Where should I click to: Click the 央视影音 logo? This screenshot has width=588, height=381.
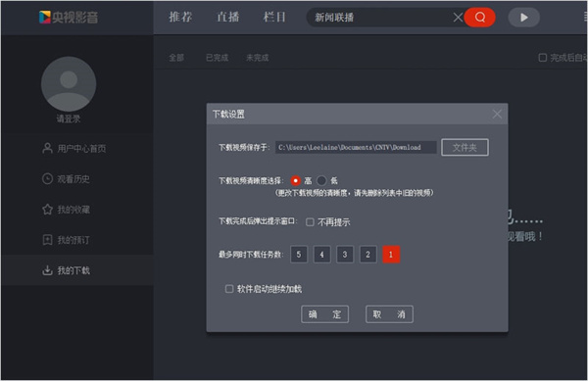point(69,17)
